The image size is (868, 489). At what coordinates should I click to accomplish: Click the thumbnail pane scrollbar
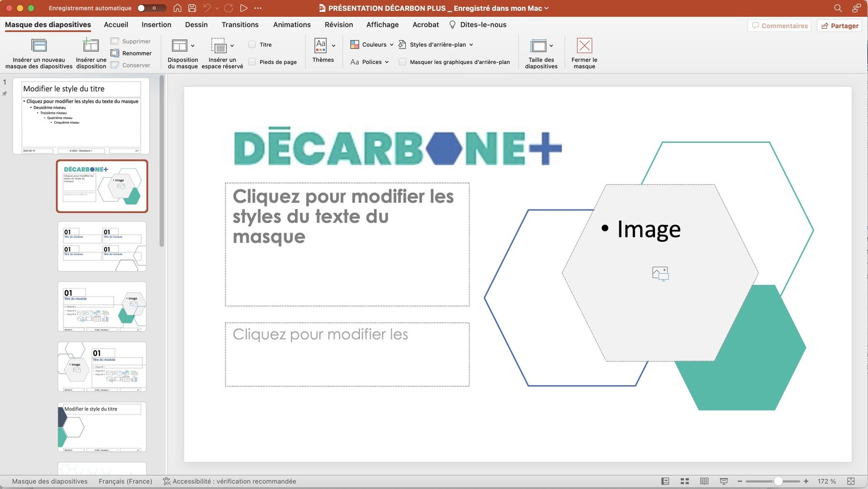click(162, 161)
